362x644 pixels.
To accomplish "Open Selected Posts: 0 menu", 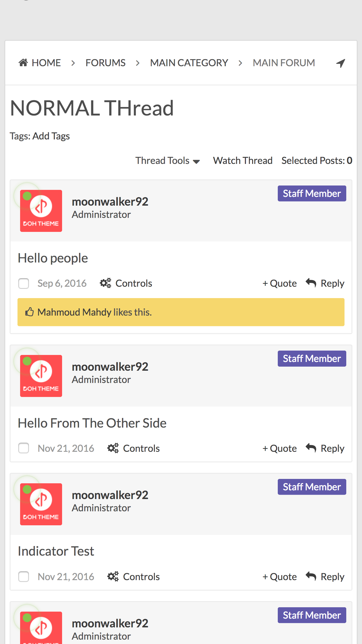I will coord(317,161).
